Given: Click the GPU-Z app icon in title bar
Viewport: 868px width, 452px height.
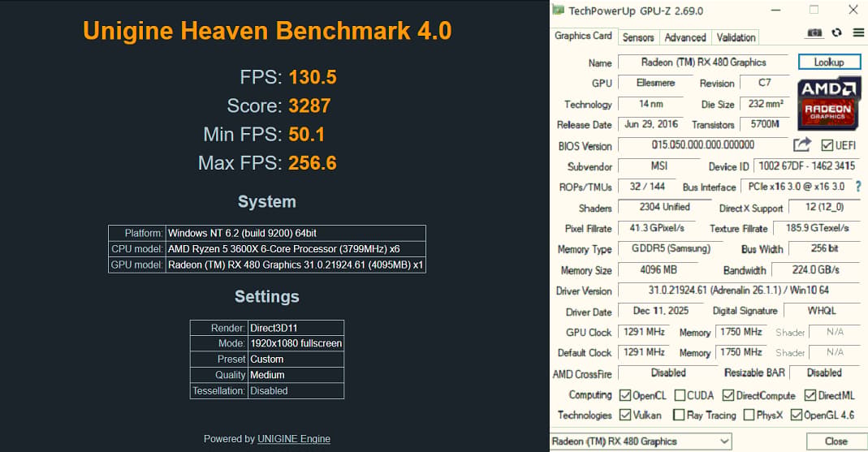Looking at the screenshot, I should 558,10.
